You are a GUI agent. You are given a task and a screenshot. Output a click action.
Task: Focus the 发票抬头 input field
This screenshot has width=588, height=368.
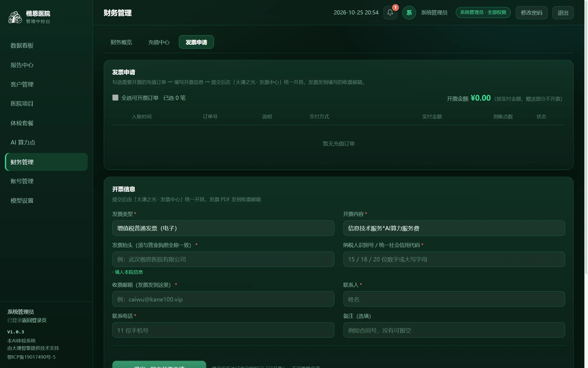(x=223, y=259)
